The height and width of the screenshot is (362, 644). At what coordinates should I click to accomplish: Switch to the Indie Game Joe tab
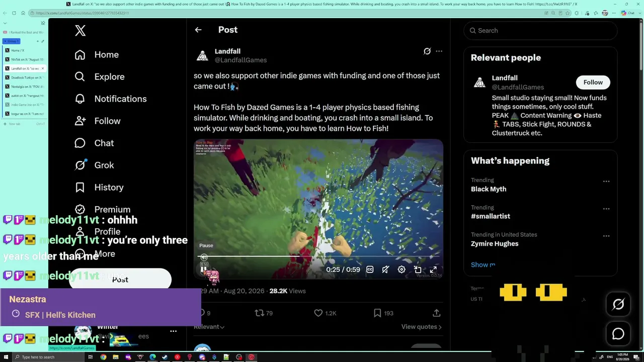click(x=25, y=105)
